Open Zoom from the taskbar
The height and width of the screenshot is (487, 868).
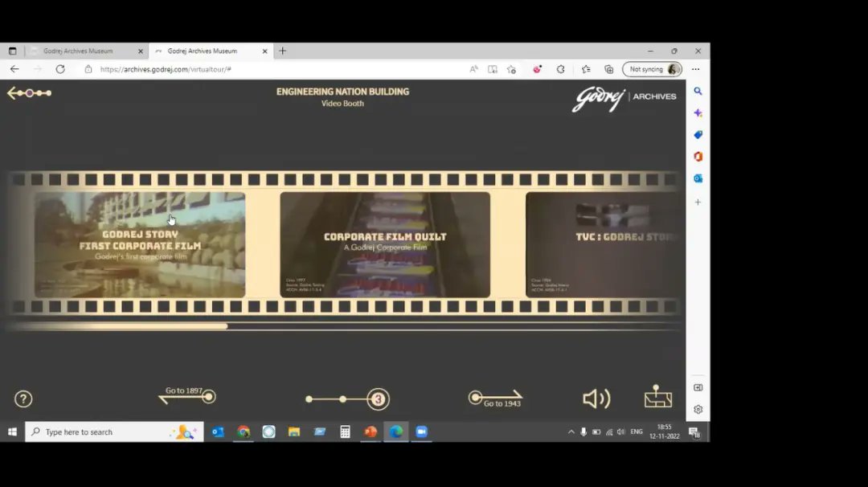pyautogui.click(x=421, y=432)
